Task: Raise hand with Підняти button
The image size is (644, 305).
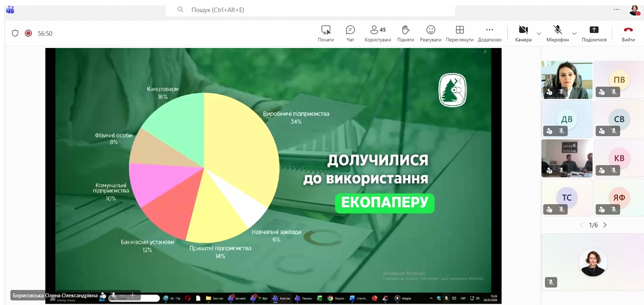Action: point(405,33)
